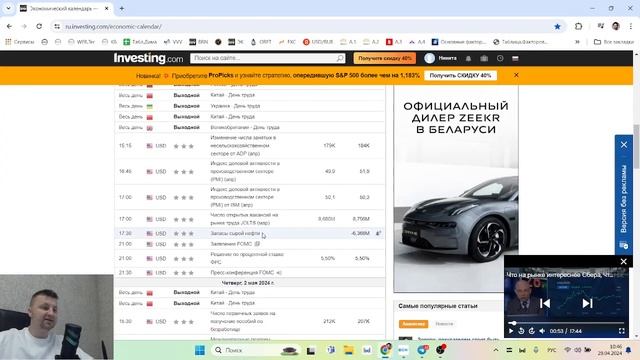
Task: Expand hidden system tray icons chevron
Action: point(496,350)
